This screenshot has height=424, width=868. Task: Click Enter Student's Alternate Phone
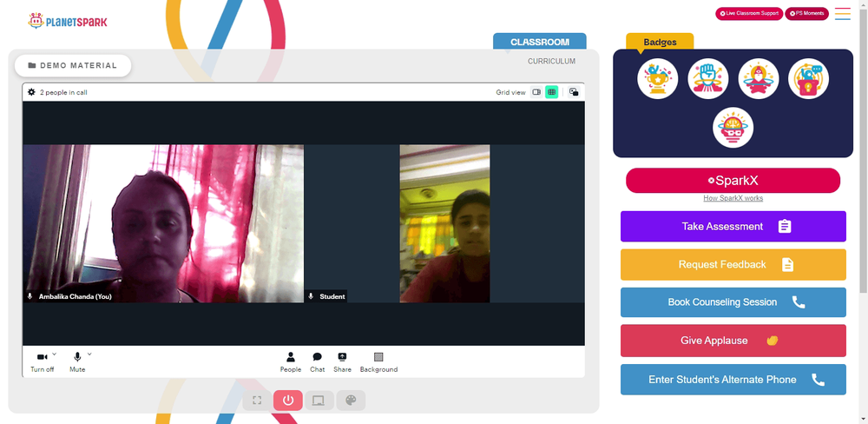733,380
